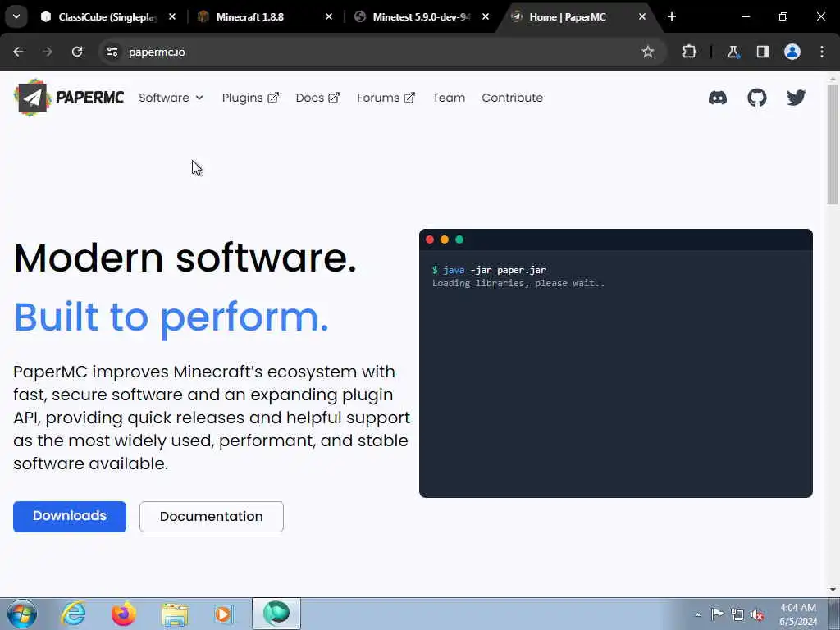Open Windows Media Player from taskbar
840x630 pixels.
pos(224,614)
